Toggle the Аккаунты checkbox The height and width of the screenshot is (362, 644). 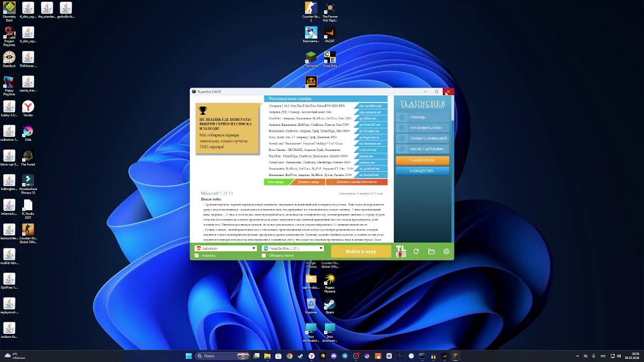[x=197, y=255]
